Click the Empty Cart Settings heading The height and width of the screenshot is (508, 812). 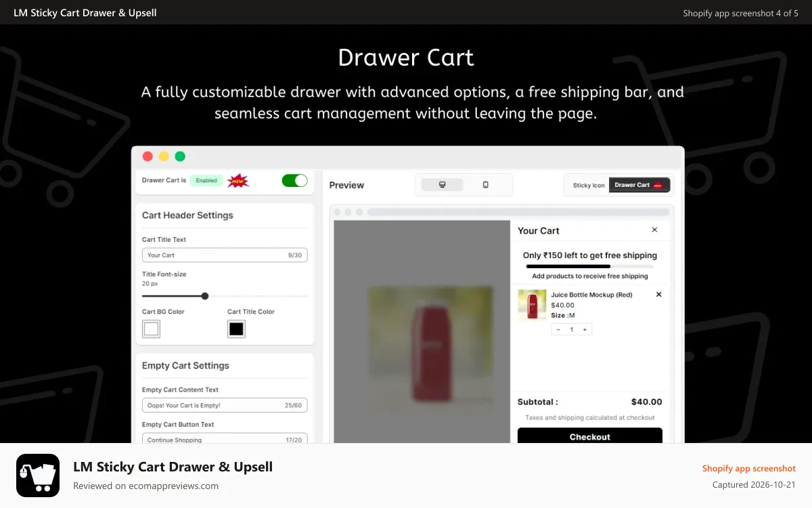pyautogui.click(x=185, y=366)
